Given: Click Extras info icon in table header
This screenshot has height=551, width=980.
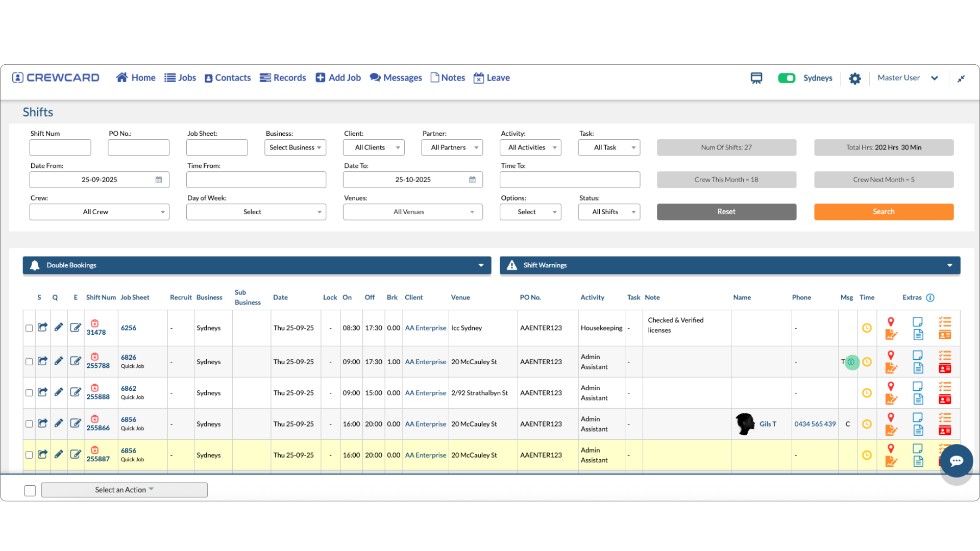Looking at the screenshot, I should (x=930, y=297).
